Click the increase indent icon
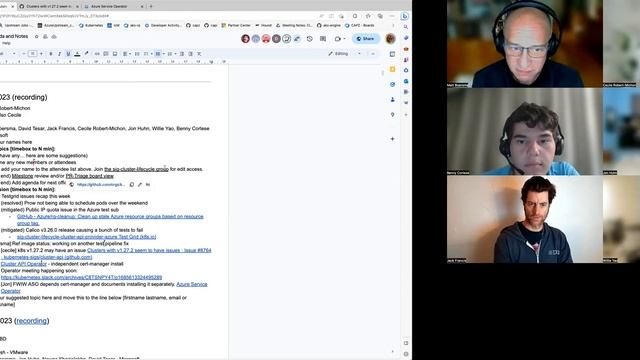This screenshot has height=360, width=640. coord(191,54)
